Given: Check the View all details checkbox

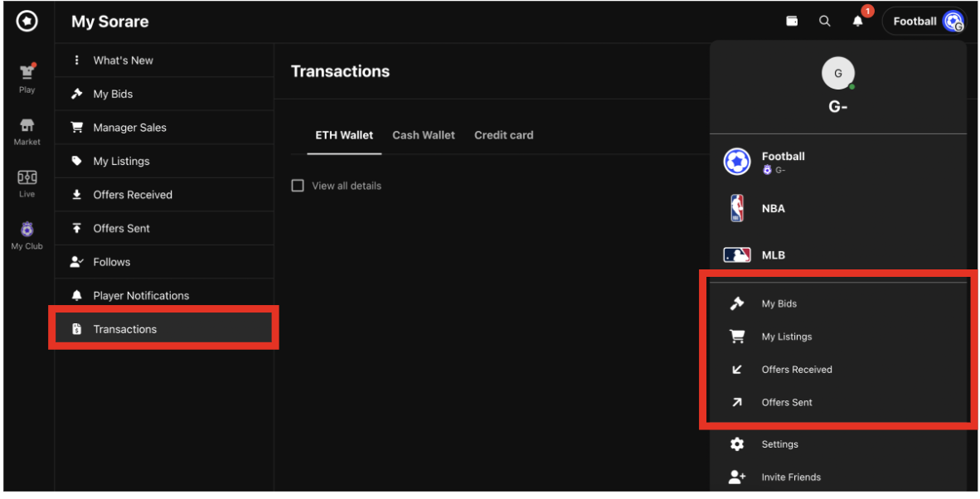Looking at the screenshot, I should coord(298,186).
